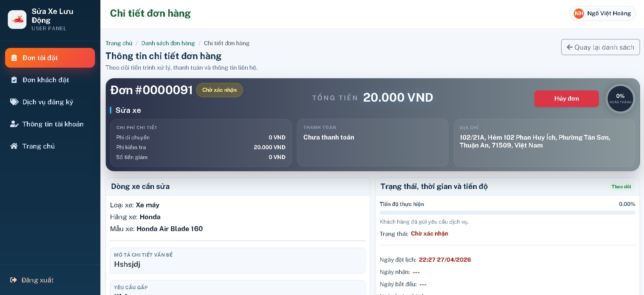The image size is (644, 295).
Task: Click the Thông tin tài khoản user icon
Action: [x=14, y=124]
